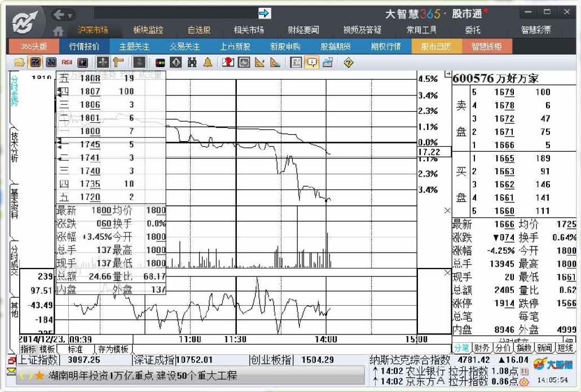581x392 pixels.
Task: Click the yellow speech bubble info icon
Action: tap(312, 62)
